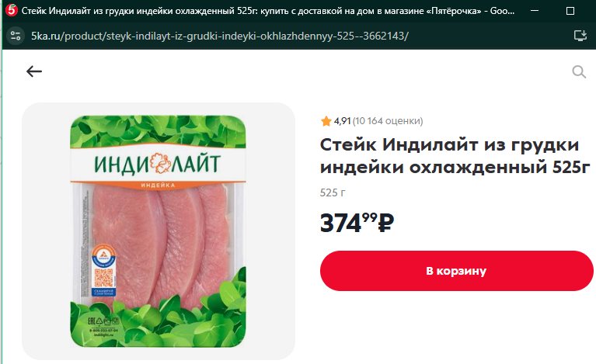
Task: Click the QR code on the package
Action: [104, 277]
